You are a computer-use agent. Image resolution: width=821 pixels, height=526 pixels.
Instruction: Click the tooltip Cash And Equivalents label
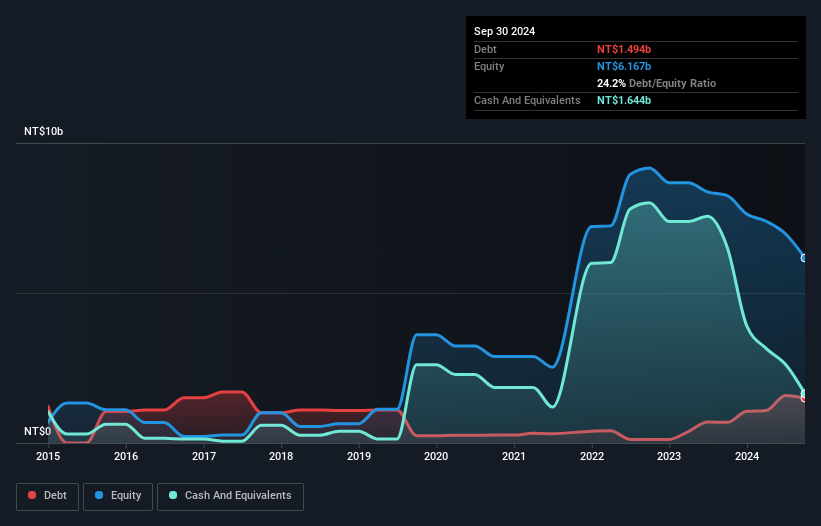(x=527, y=100)
